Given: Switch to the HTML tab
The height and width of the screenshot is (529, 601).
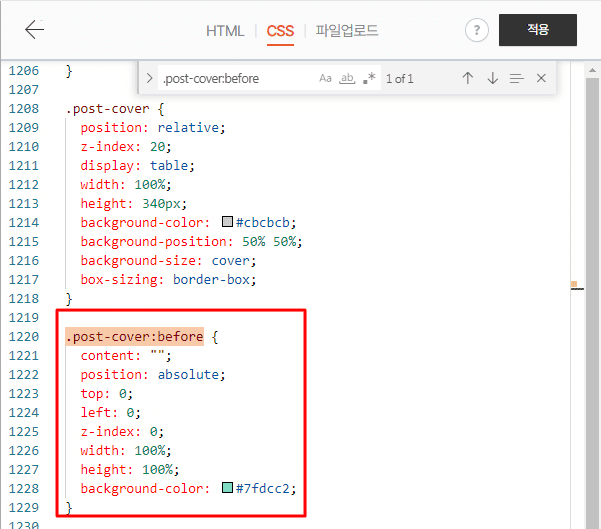Looking at the screenshot, I should click(x=225, y=31).
